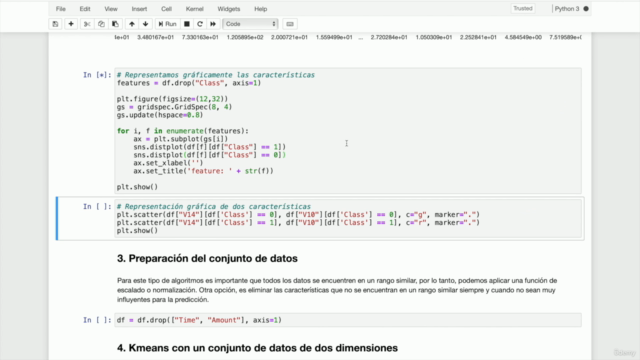The height and width of the screenshot is (360, 640).
Task: Open the File menu
Action: (x=61, y=9)
